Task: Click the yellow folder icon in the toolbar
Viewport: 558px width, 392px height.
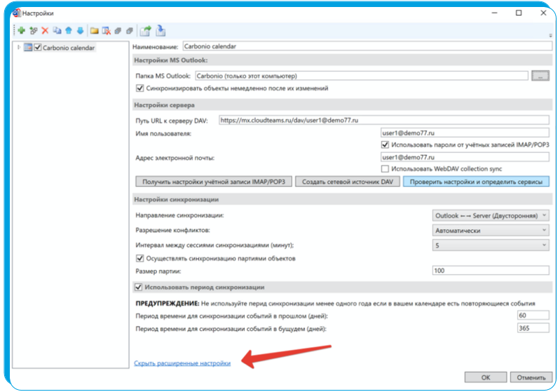Action: click(95, 31)
